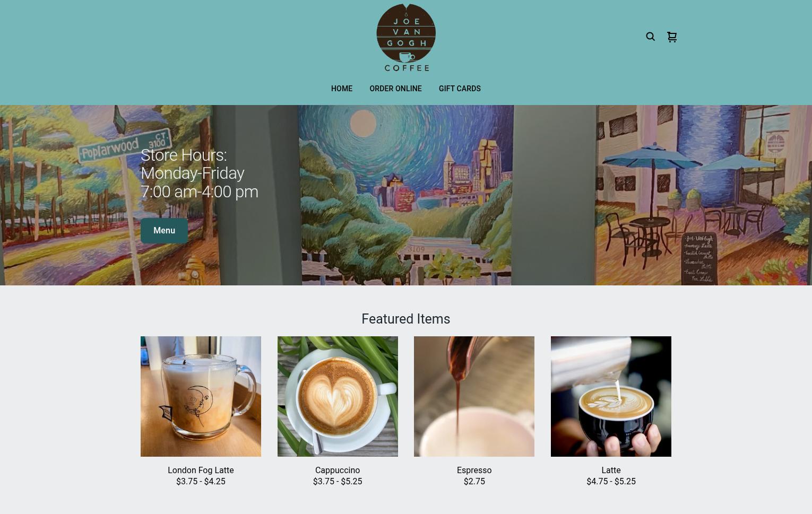812x514 pixels.
Task: Click the Joe Van Gogh Coffee logo
Action: [406, 38]
